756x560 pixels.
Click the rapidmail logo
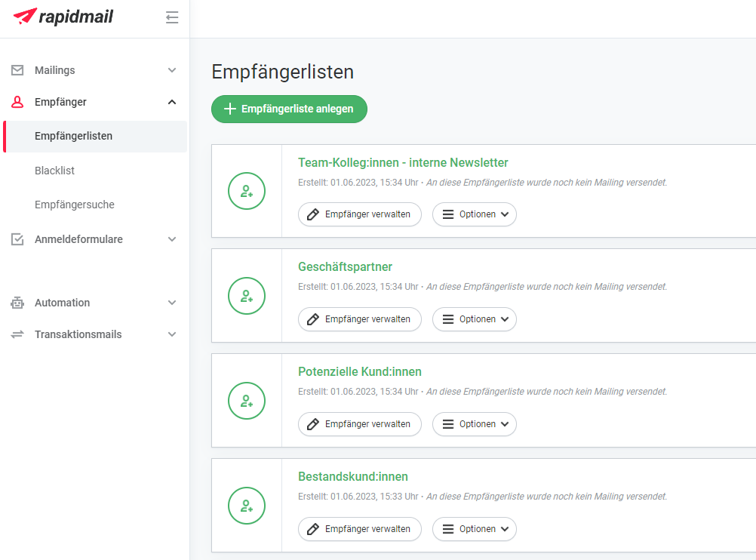[x=63, y=17]
